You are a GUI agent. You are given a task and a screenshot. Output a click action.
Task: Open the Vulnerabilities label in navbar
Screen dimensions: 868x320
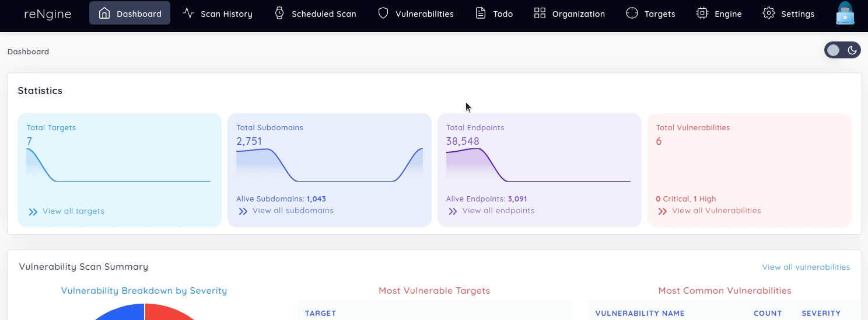tap(424, 13)
